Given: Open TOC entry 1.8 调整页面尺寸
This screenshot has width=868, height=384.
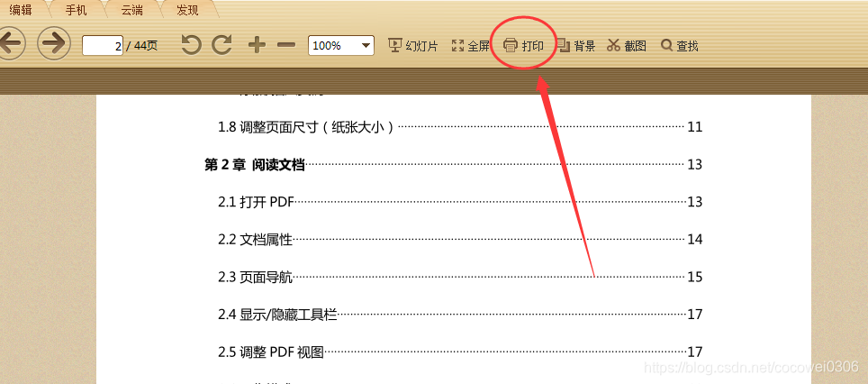Looking at the screenshot, I should [460, 127].
